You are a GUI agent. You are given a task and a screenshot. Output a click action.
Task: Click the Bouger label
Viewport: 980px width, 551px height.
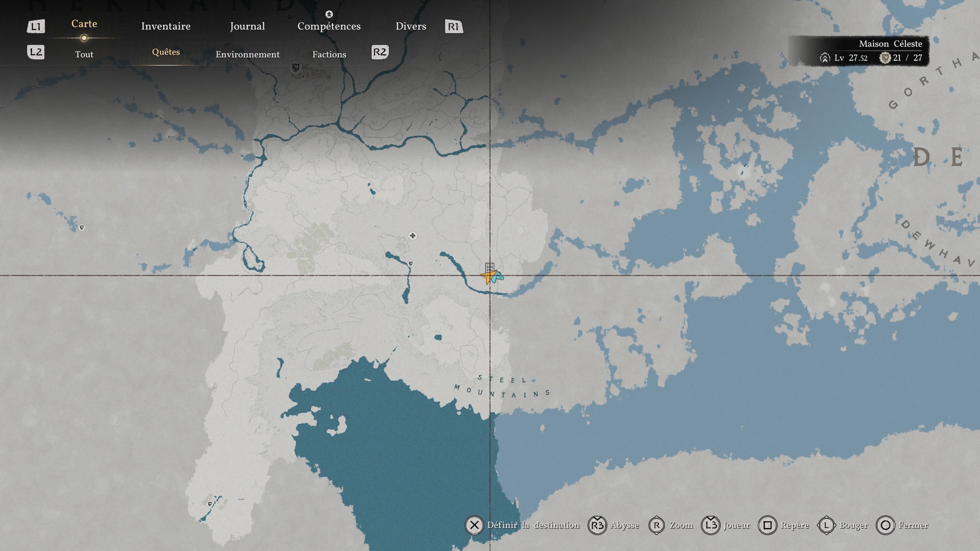click(x=854, y=525)
